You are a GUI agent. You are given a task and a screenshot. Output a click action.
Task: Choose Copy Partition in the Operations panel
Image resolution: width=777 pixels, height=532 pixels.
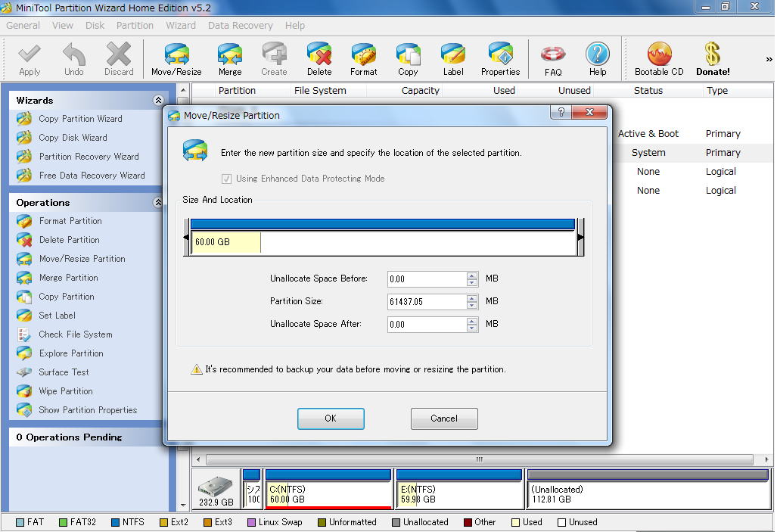click(67, 297)
